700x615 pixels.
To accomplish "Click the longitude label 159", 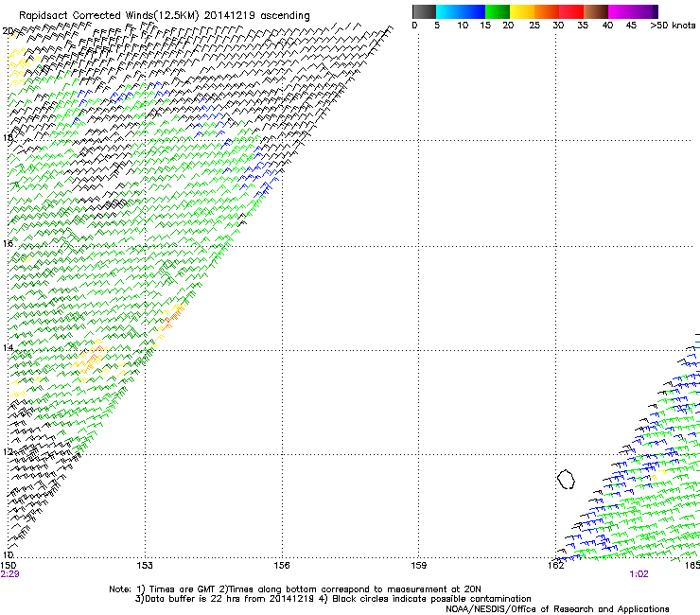I will (418, 566).
